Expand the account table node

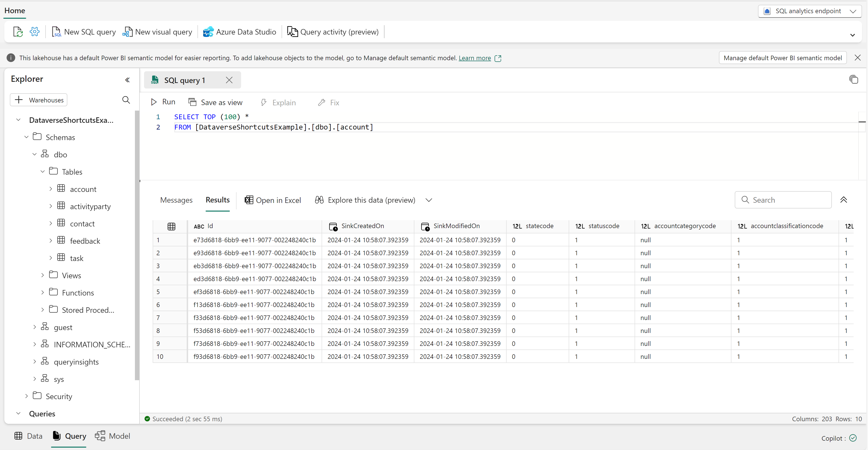coord(51,189)
